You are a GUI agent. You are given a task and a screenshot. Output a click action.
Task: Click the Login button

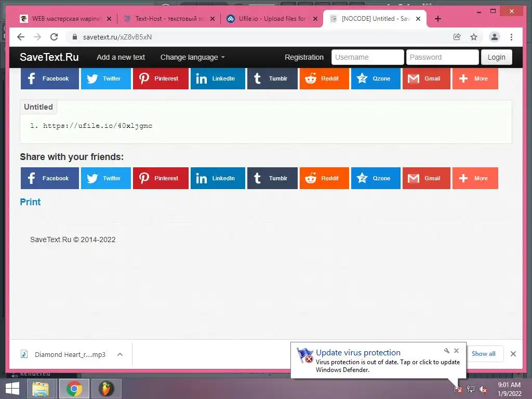496,57
